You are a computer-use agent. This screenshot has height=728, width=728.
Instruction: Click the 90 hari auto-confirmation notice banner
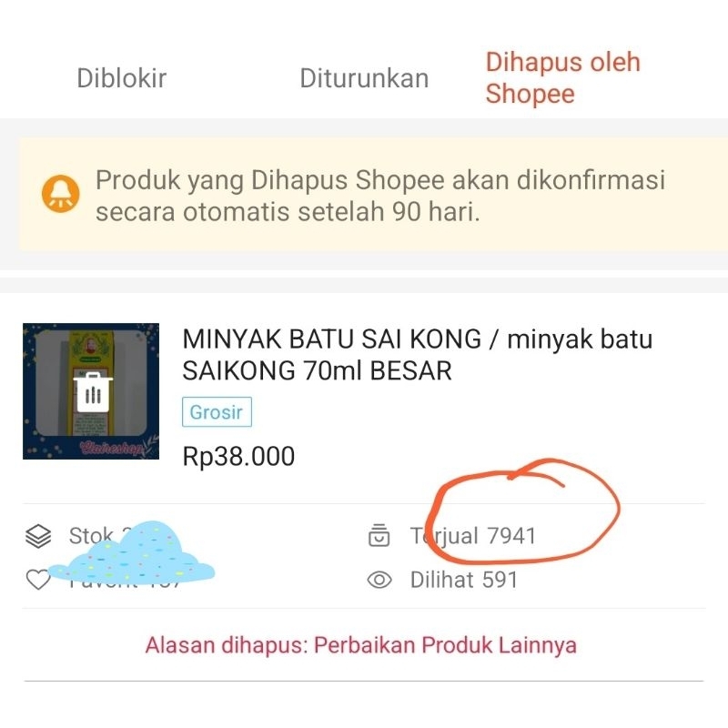click(373, 194)
